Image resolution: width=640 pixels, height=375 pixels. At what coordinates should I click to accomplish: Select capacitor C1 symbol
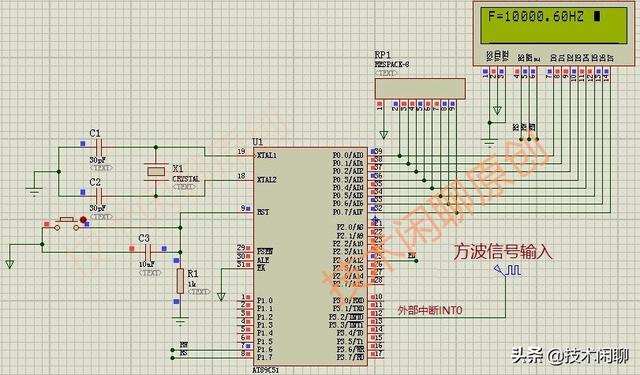tap(99, 147)
